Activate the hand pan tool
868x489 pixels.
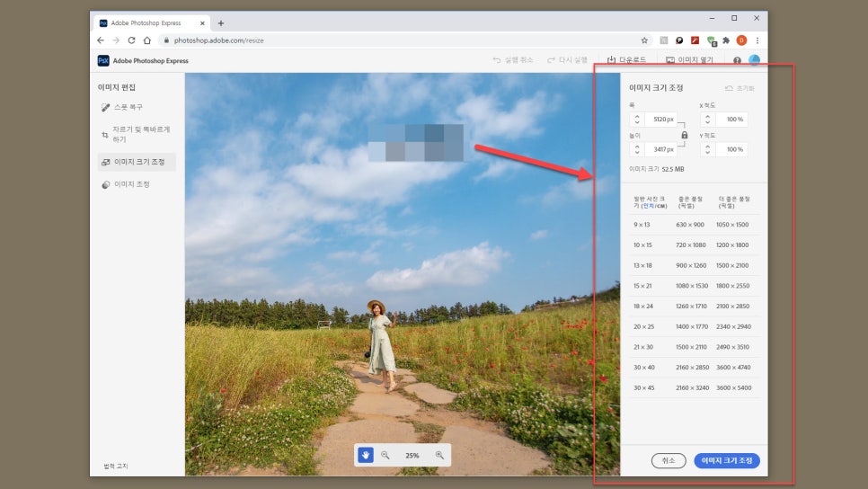(x=366, y=455)
